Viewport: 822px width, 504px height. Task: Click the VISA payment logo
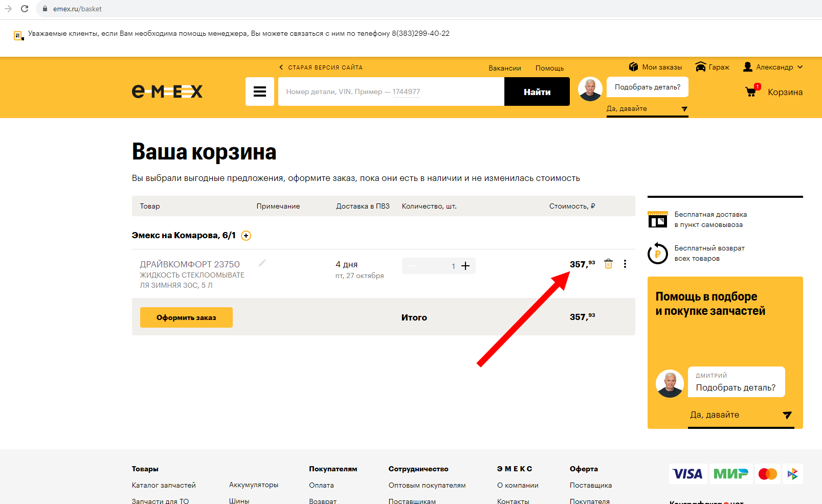click(688, 474)
